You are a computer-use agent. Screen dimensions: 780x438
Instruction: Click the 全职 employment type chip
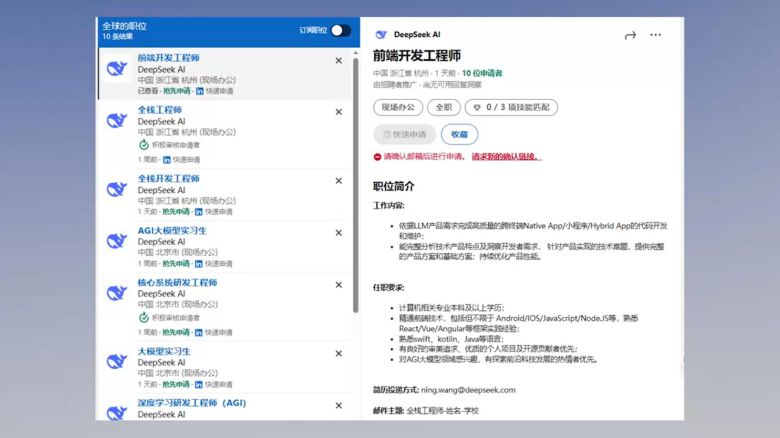[x=444, y=106]
